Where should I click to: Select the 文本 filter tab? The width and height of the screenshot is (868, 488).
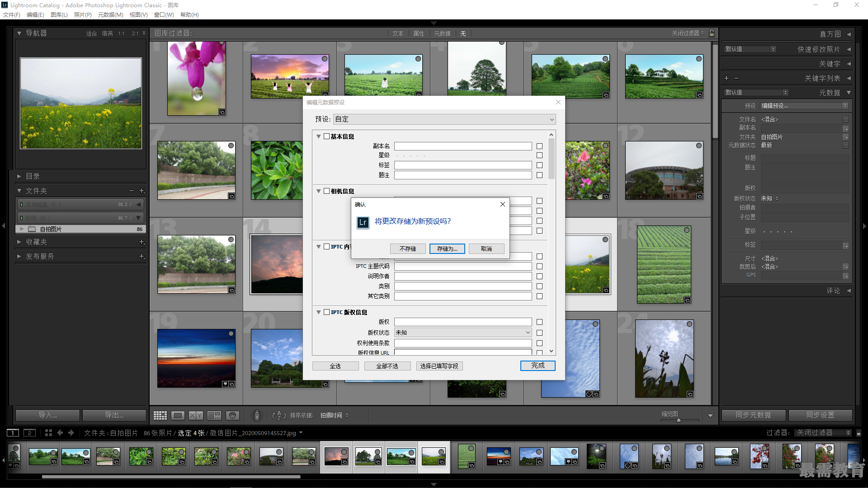pyautogui.click(x=398, y=33)
